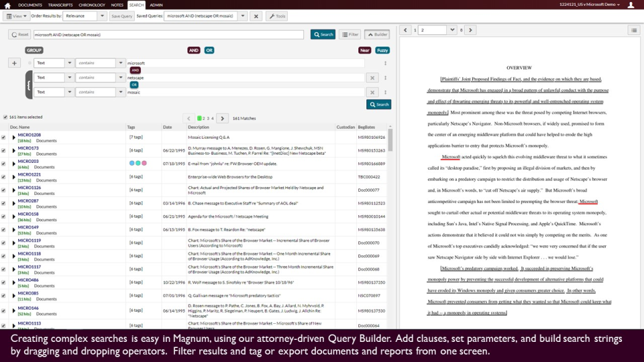644x362 pixels.
Task: Click the main search query text field
Action: 168,34
